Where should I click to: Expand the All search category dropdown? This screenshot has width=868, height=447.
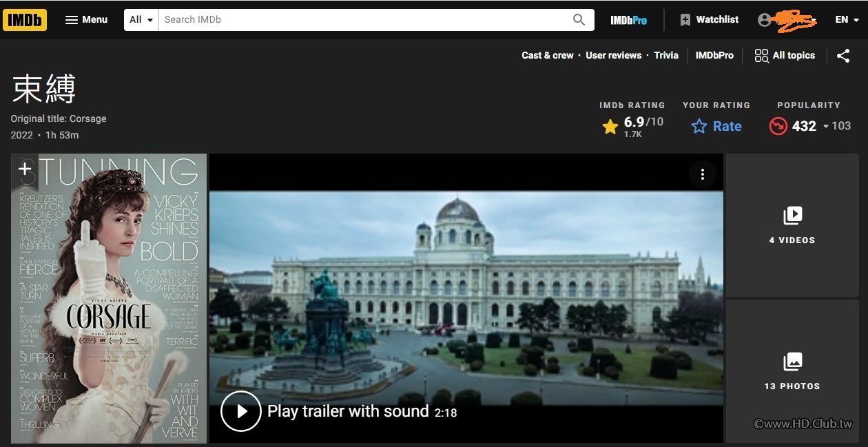click(141, 19)
